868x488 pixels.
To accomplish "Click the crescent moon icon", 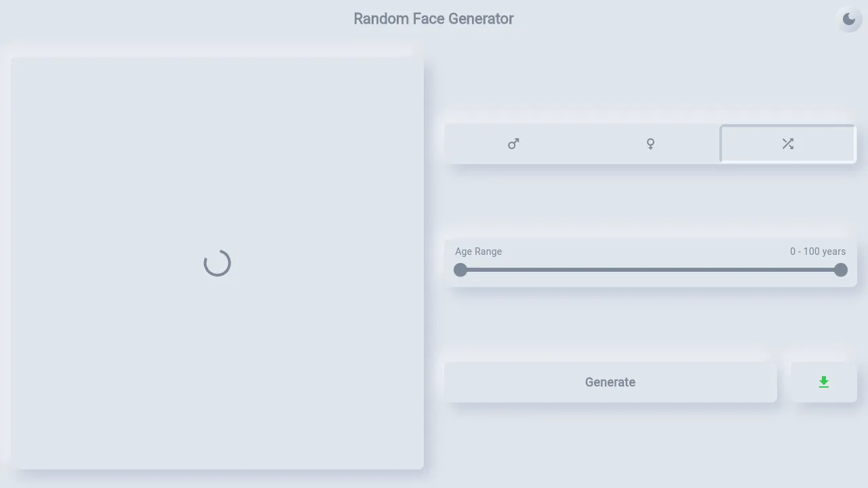I will (x=849, y=19).
